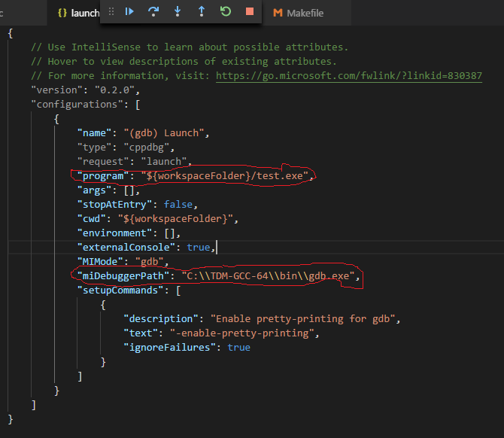Click the gdb.exe debugger path value
Screen dimensions: 504x438
[x=268, y=276]
